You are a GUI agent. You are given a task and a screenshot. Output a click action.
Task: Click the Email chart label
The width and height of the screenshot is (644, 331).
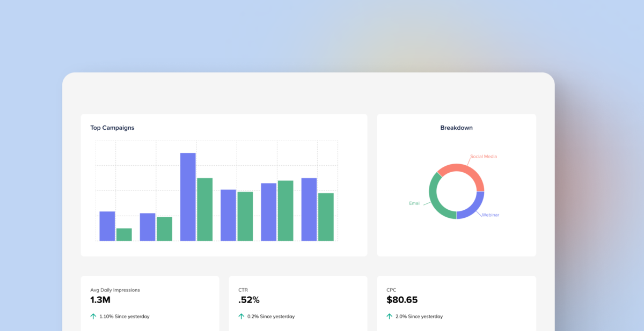point(415,203)
